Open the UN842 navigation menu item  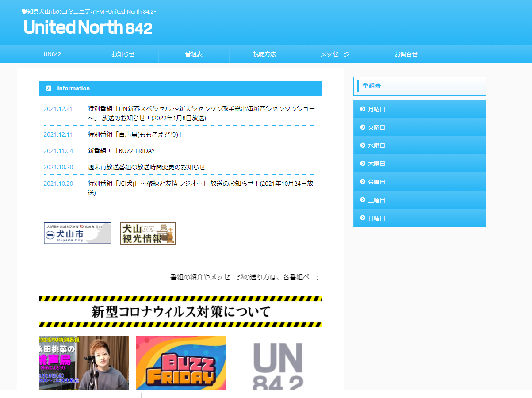pos(52,54)
